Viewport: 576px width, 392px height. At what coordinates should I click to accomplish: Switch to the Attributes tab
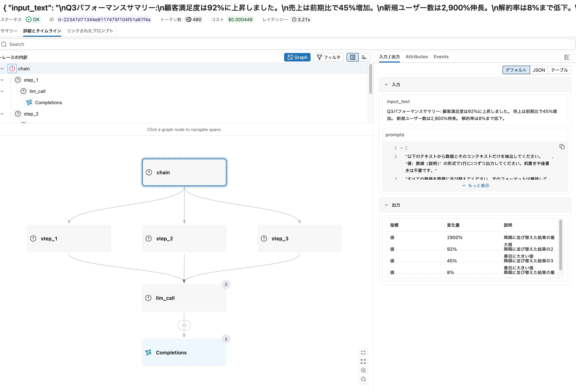click(x=417, y=57)
